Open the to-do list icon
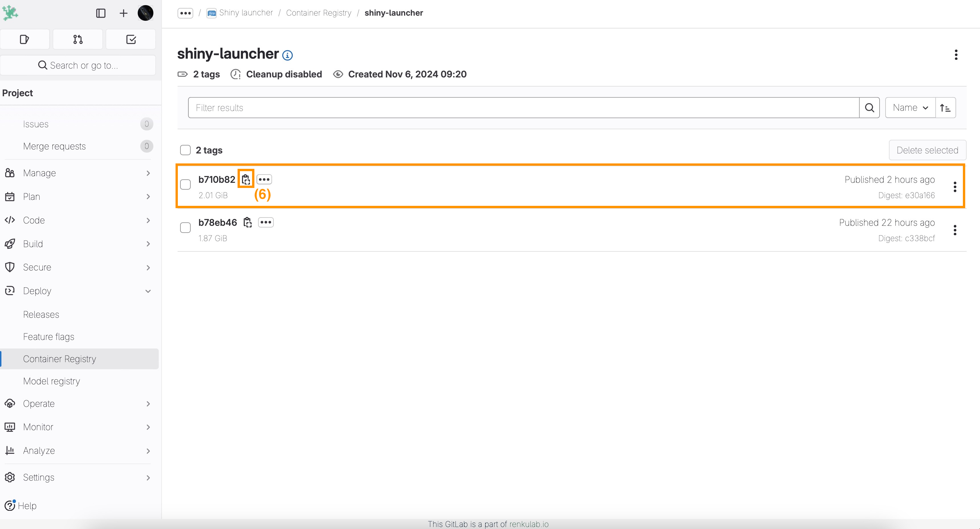Image resolution: width=980 pixels, height=529 pixels. pyautogui.click(x=131, y=39)
